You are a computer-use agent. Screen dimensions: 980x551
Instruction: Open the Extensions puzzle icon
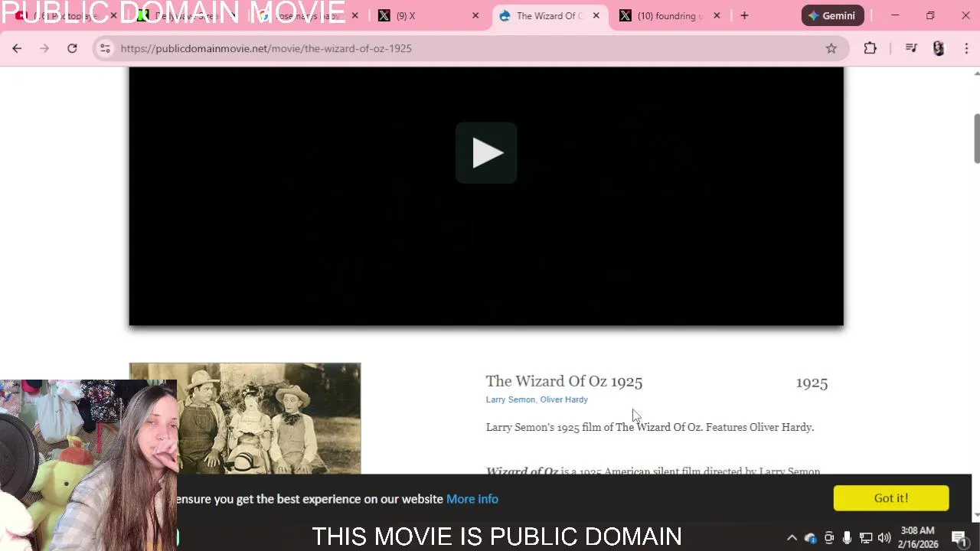click(x=870, y=48)
